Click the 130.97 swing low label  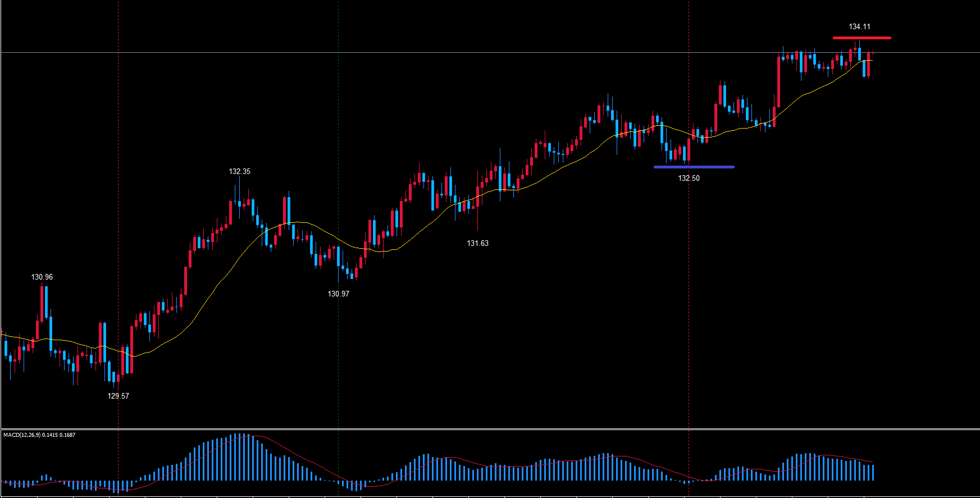[338, 294]
